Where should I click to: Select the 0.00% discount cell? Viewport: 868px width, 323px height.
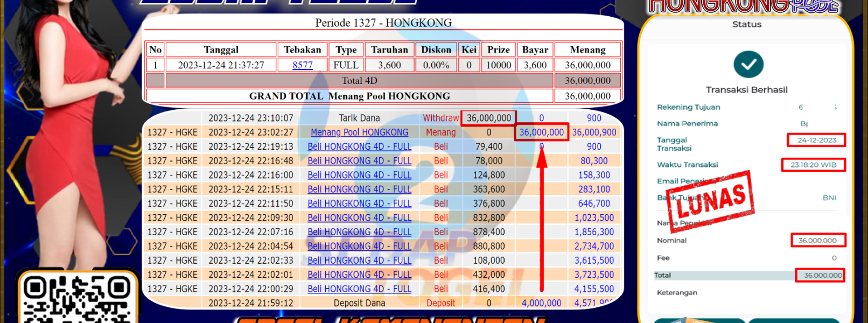[x=436, y=65]
